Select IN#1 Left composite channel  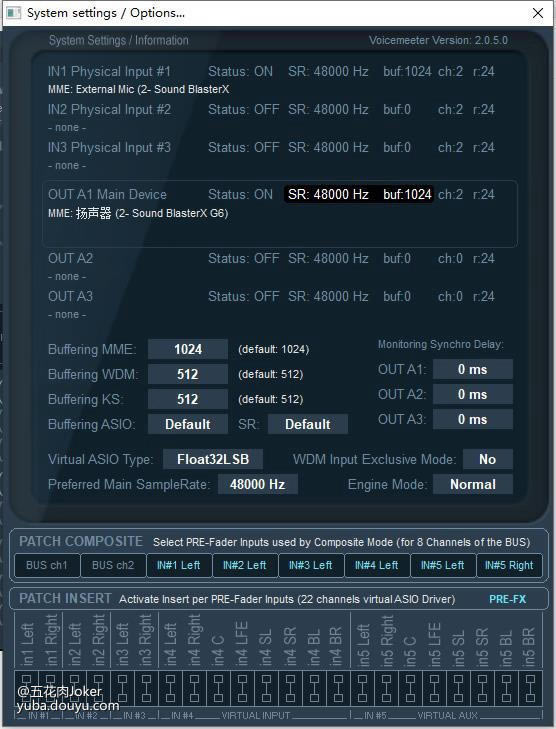click(x=179, y=565)
